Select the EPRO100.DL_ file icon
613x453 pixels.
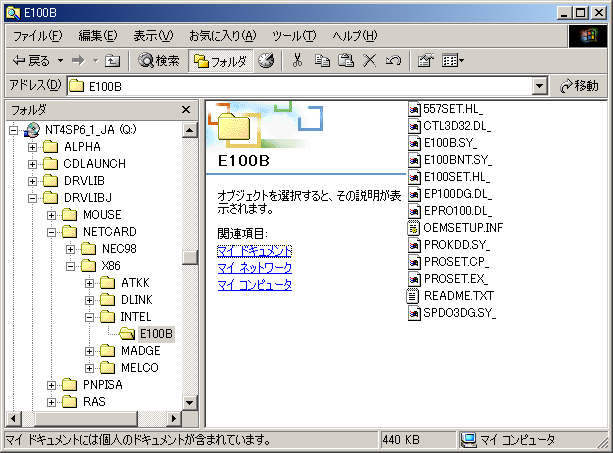point(414,211)
